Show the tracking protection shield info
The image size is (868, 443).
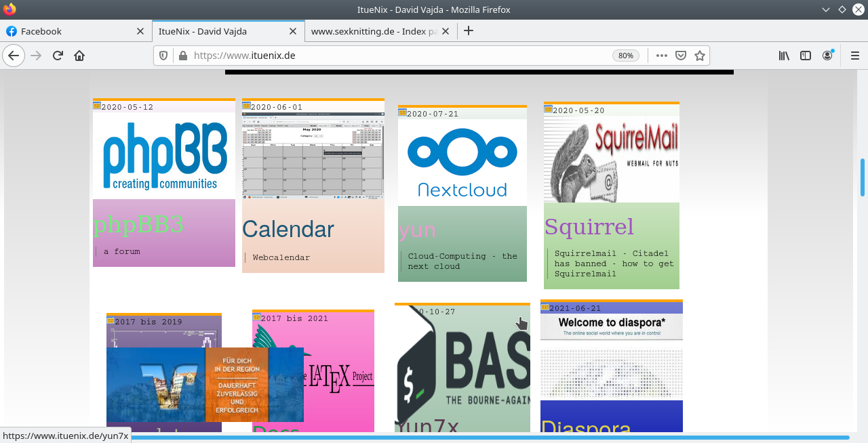(163, 56)
